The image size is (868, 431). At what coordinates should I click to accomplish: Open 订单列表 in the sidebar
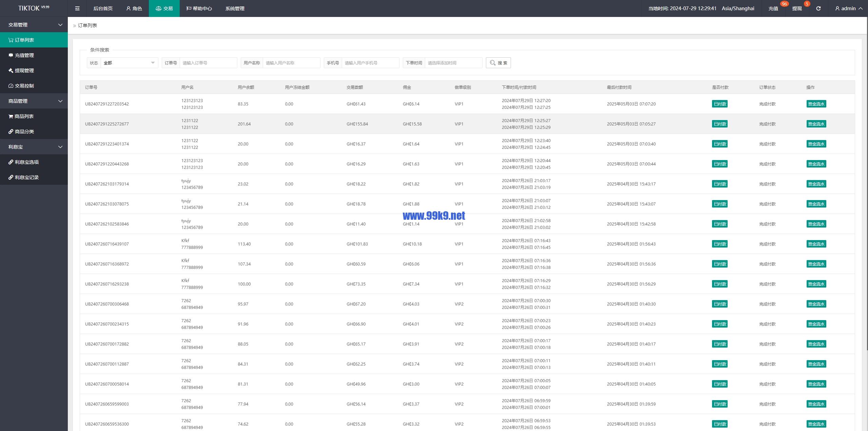coord(34,40)
